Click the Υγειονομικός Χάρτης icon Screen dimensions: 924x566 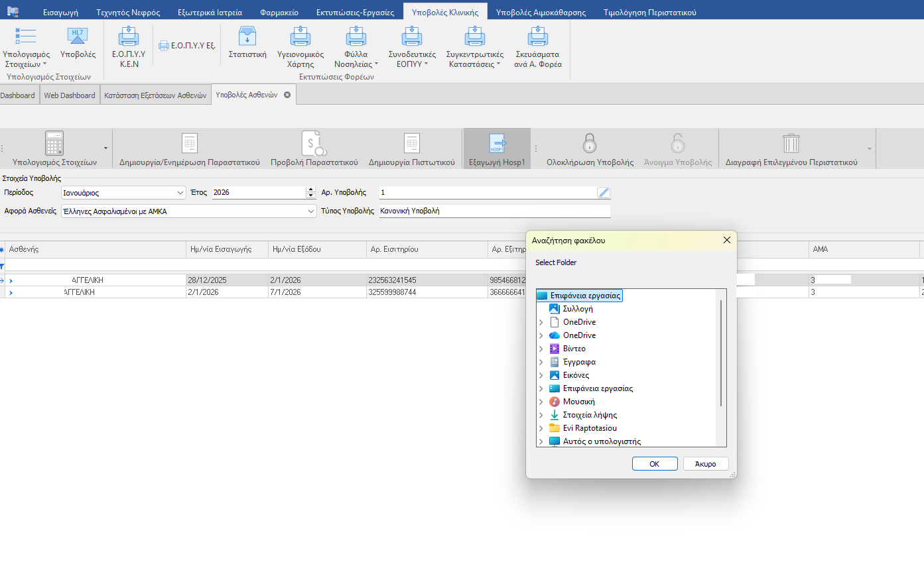coord(300,37)
